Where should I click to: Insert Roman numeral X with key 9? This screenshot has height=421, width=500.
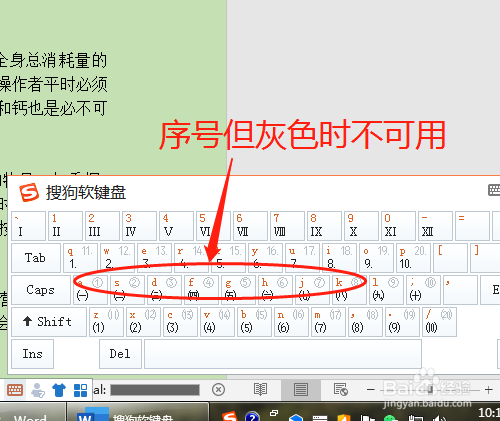click(361, 226)
